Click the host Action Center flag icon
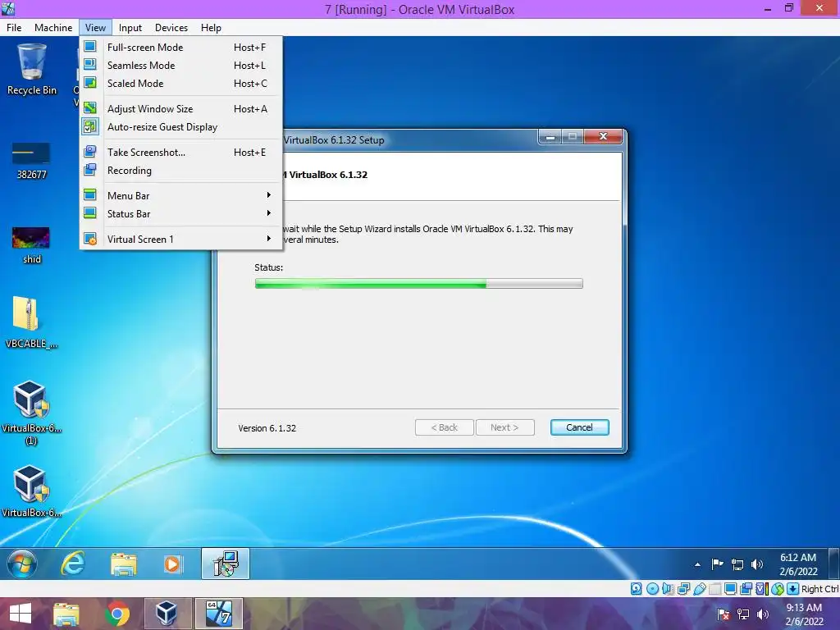This screenshot has height=630, width=840. pyautogui.click(x=723, y=614)
